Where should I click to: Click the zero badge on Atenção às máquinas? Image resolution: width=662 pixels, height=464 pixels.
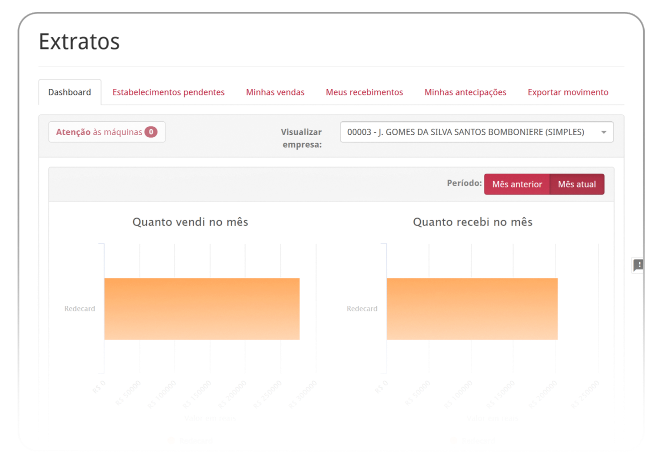pos(150,132)
